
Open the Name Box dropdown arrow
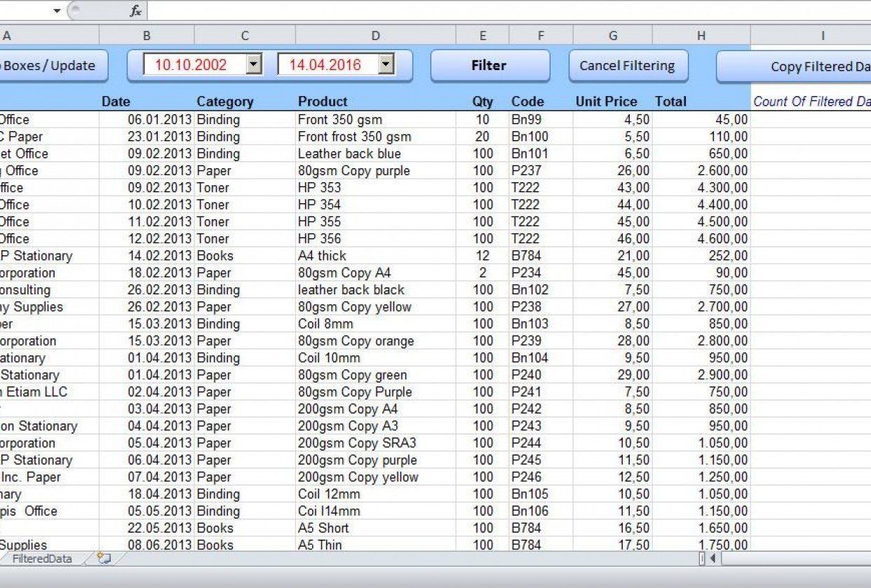57,11
